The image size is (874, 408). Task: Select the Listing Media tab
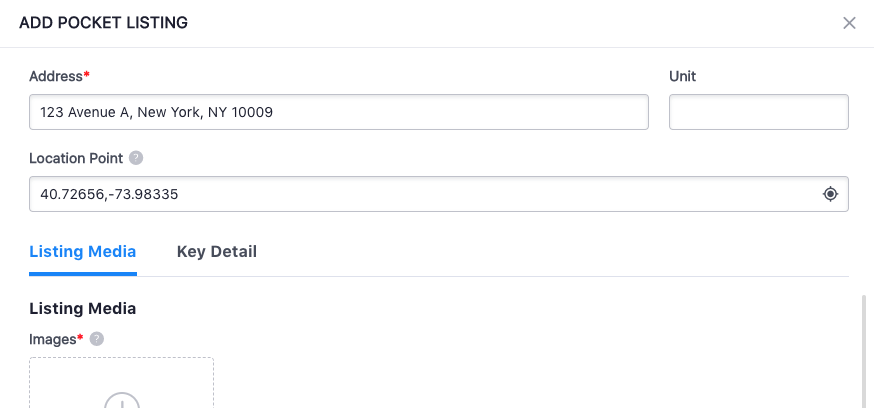click(x=83, y=252)
